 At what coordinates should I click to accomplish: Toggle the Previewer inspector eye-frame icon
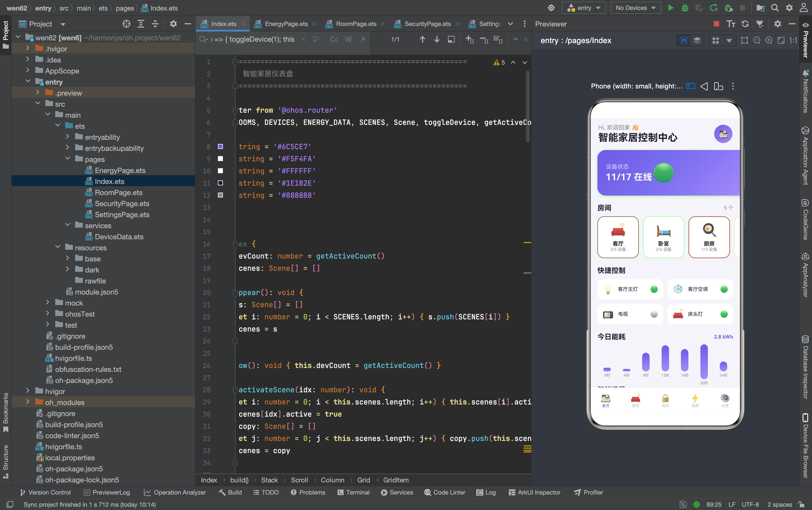684,41
